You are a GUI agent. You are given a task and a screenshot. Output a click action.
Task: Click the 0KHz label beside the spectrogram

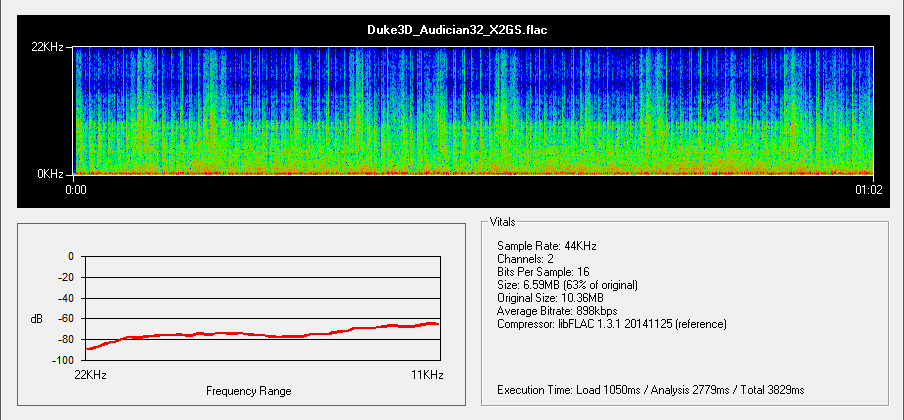(53, 174)
